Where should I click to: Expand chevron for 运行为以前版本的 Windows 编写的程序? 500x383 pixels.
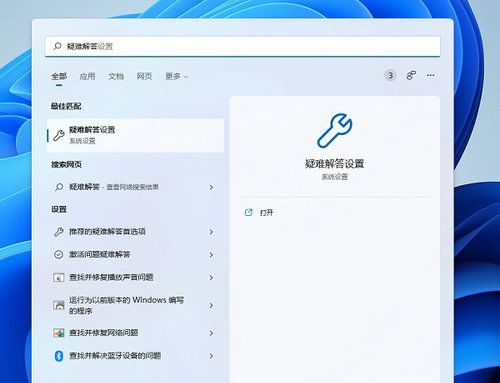coord(211,305)
